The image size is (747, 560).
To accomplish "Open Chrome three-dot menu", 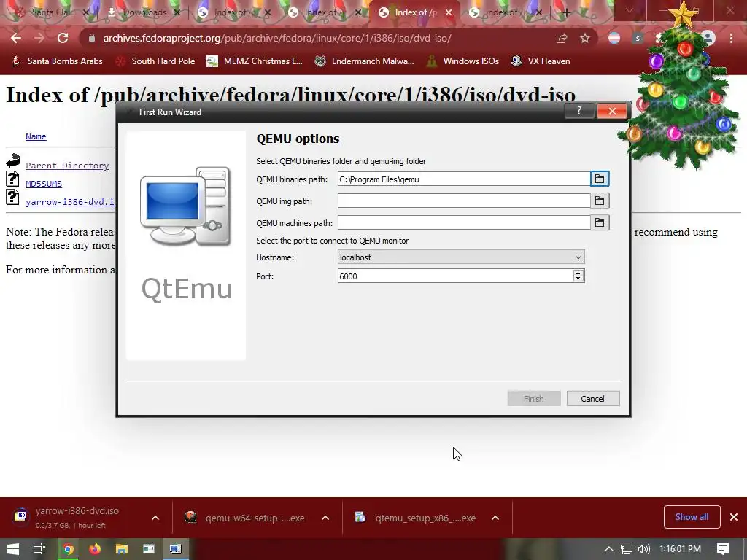I will [x=731, y=38].
